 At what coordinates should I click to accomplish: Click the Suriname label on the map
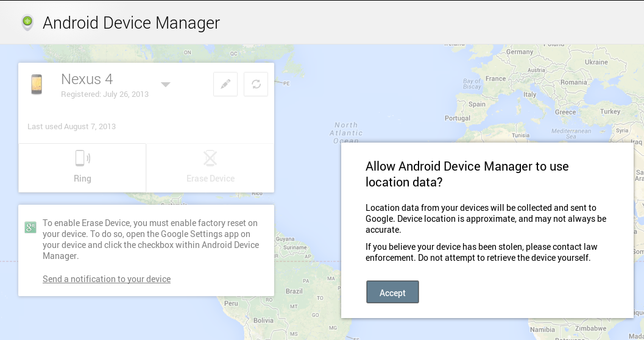[295, 247]
